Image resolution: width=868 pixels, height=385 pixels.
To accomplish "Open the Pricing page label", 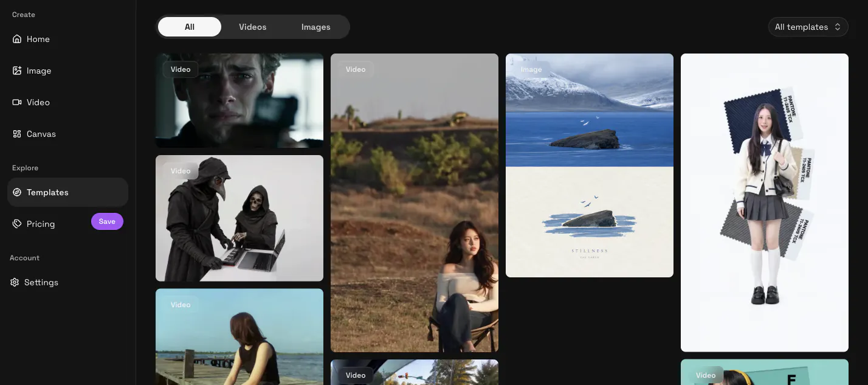I will 41,224.
